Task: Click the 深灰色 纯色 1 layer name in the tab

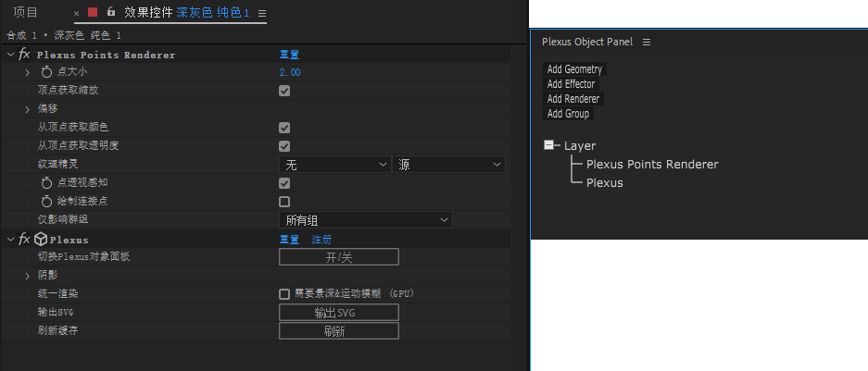Action: (212, 12)
